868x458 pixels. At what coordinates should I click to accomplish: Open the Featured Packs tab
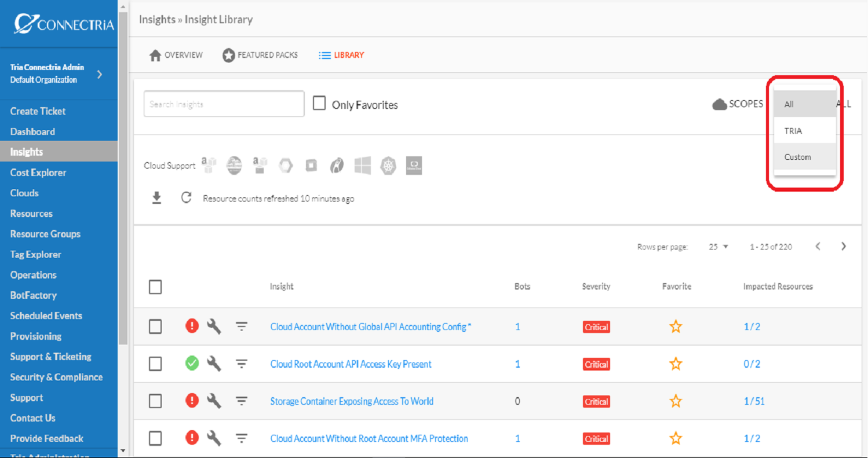click(260, 55)
